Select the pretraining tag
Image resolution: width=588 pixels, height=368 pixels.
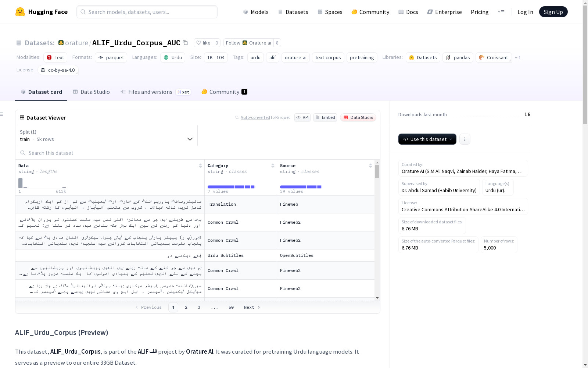362,57
